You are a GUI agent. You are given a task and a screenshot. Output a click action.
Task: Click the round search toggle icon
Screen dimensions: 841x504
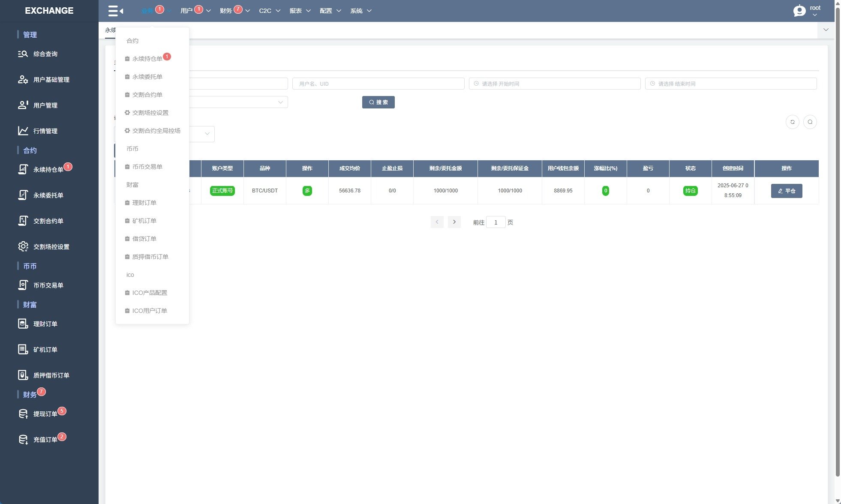(810, 122)
